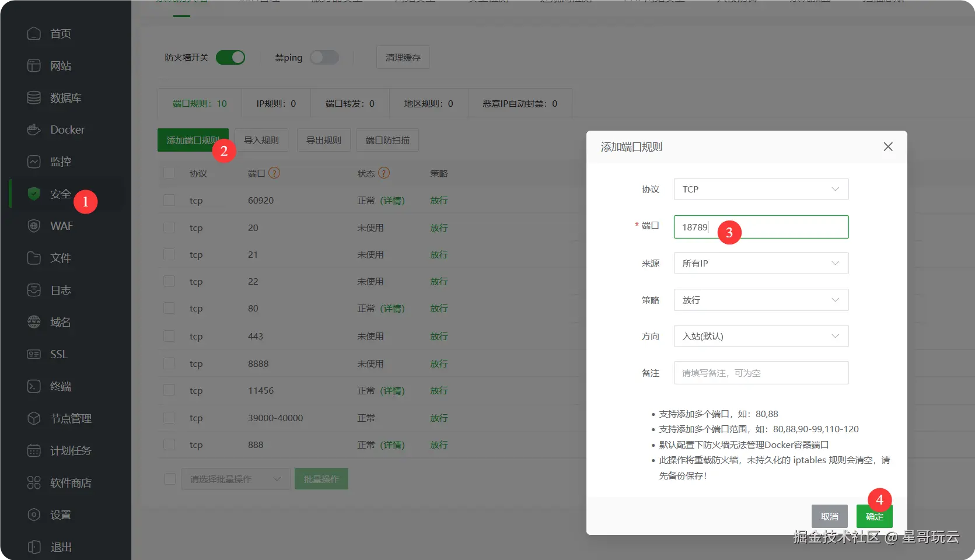975x560 pixels.
Task: Switch to the 端口规则: 10 tab
Action: (200, 103)
